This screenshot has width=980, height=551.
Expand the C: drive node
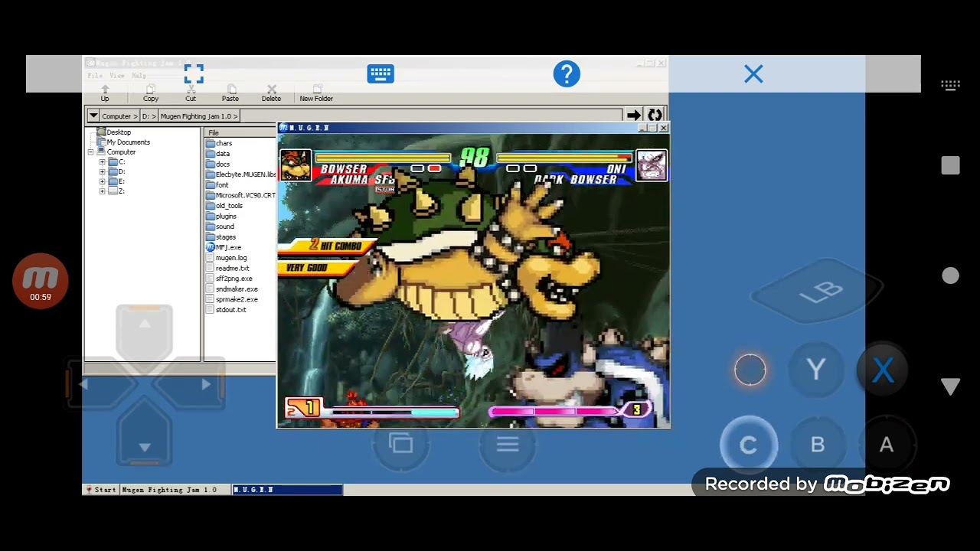tap(103, 162)
